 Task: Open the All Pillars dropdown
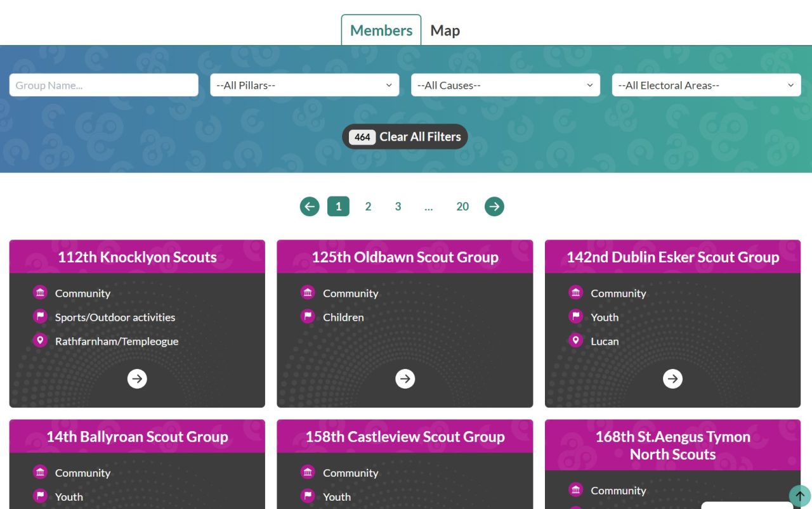(x=304, y=85)
